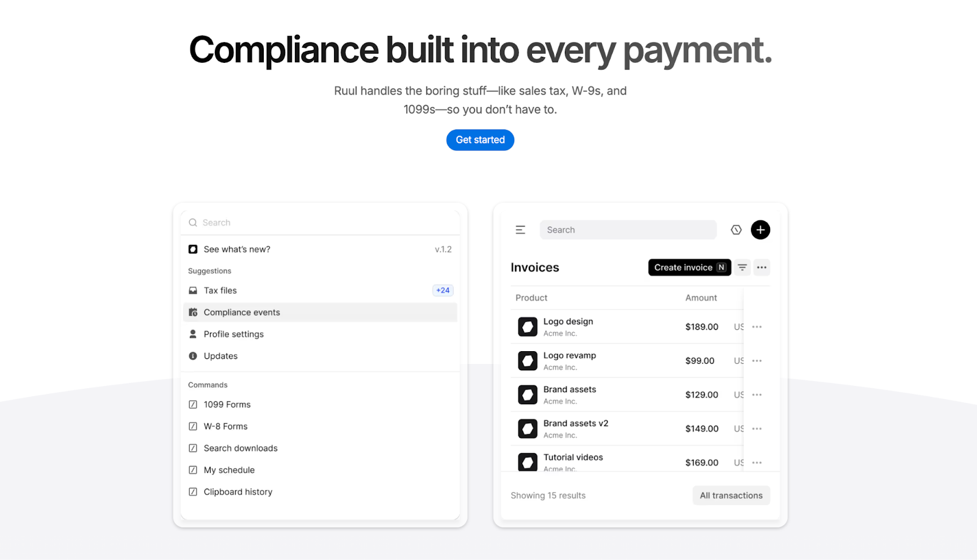Run the My schedule command
Image resolution: width=977 pixels, height=560 pixels.
click(320, 470)
